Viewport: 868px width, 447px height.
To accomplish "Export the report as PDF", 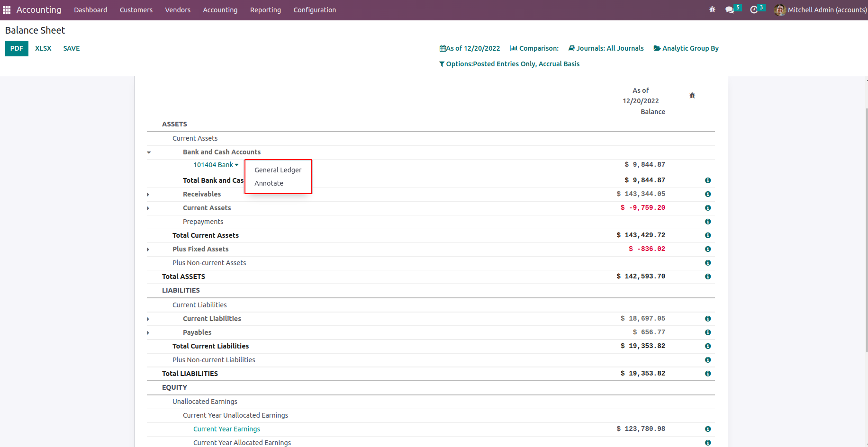I will pos(17,48).
